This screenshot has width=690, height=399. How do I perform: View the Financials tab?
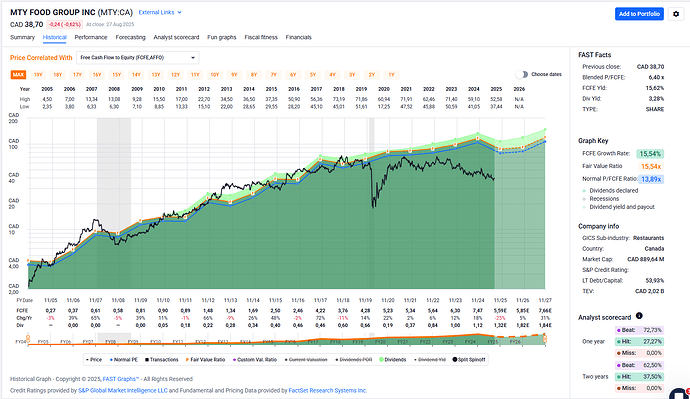[x=298, y=37]
